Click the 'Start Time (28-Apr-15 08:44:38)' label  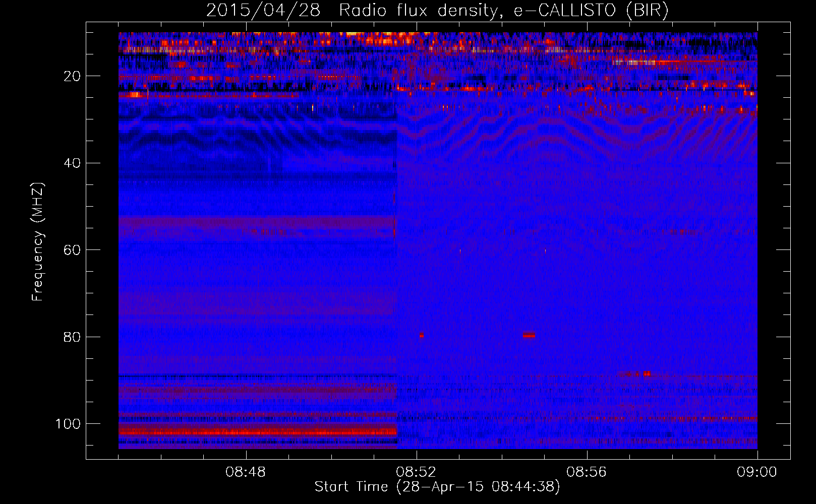437,487
